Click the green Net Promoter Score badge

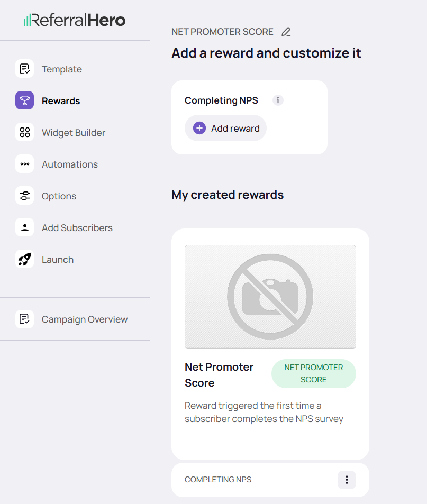[313, 373]
